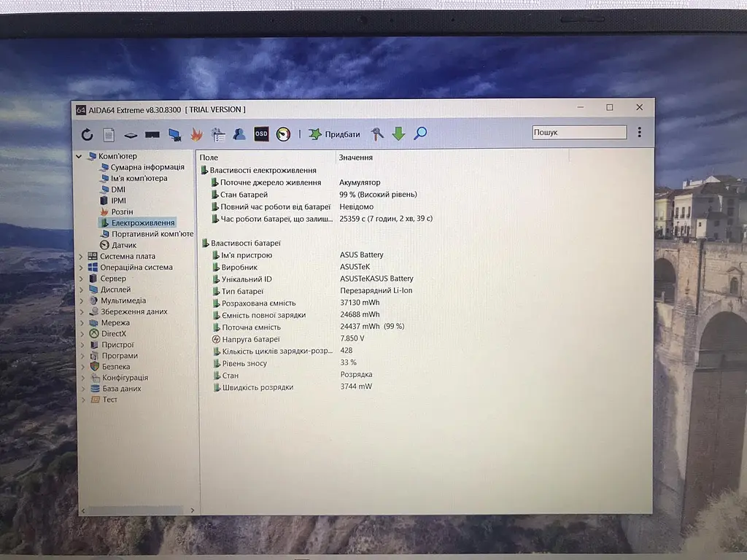Select the База даних tree item
This screenshot has height=560, width=747.
pyautogui.click(x=122, y=389)
